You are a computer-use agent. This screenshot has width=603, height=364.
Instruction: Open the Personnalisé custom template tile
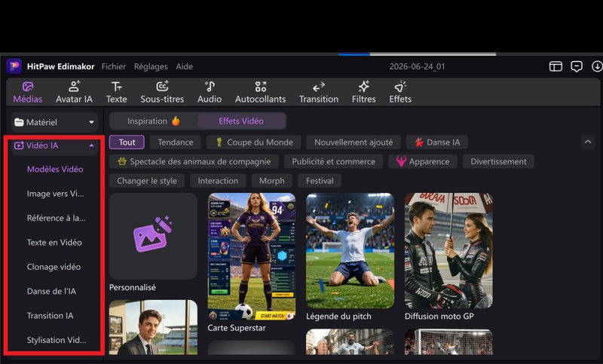[153, 236]
